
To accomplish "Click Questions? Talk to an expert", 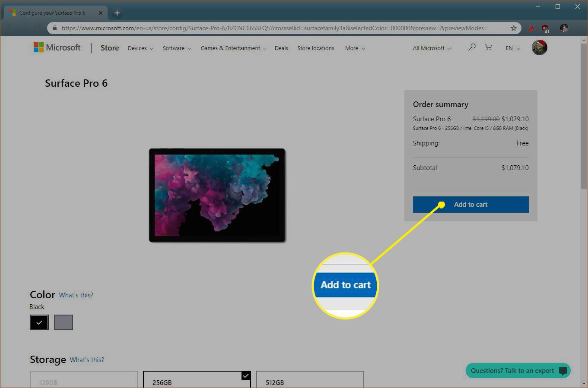I will [518, 371].
